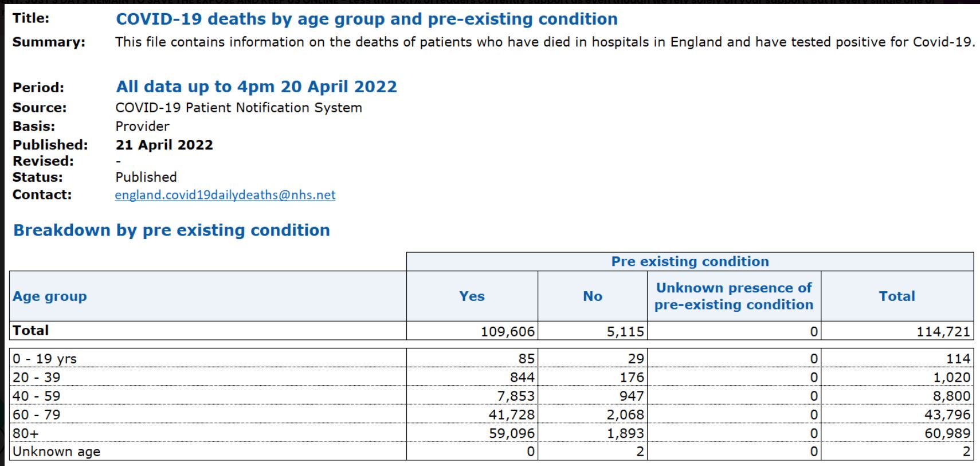Viewport: 980px width, 466px height.
Task: Select the "60 - 79" total value 43,796
Action: (947, 414)
